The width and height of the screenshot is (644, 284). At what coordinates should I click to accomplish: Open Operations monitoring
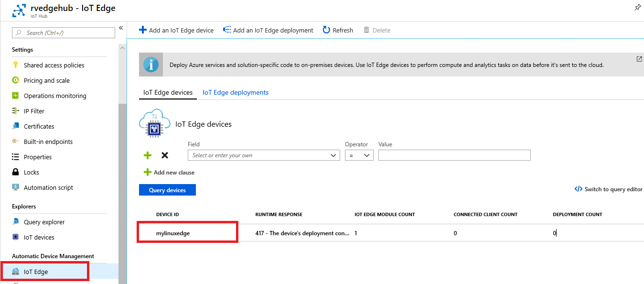point(55,96)
